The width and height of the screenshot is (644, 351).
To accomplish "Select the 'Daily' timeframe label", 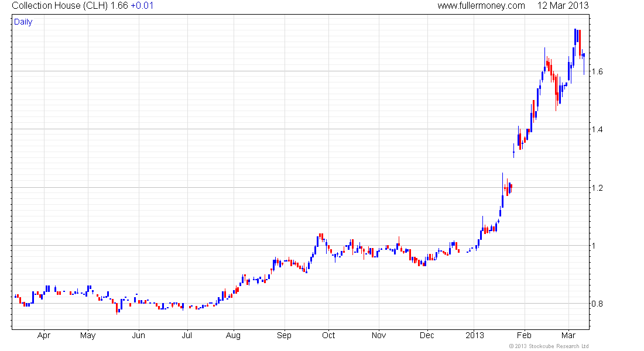I will pos(23,22).
